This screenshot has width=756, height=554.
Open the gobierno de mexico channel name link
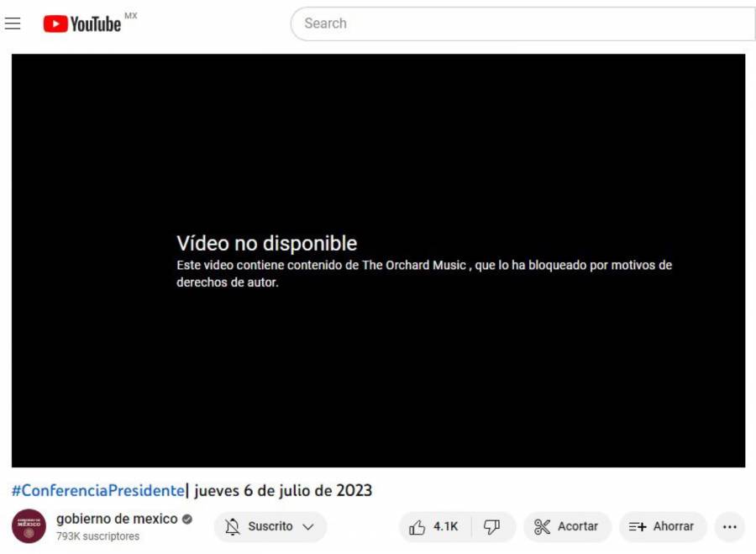click(x=117, y=519)
